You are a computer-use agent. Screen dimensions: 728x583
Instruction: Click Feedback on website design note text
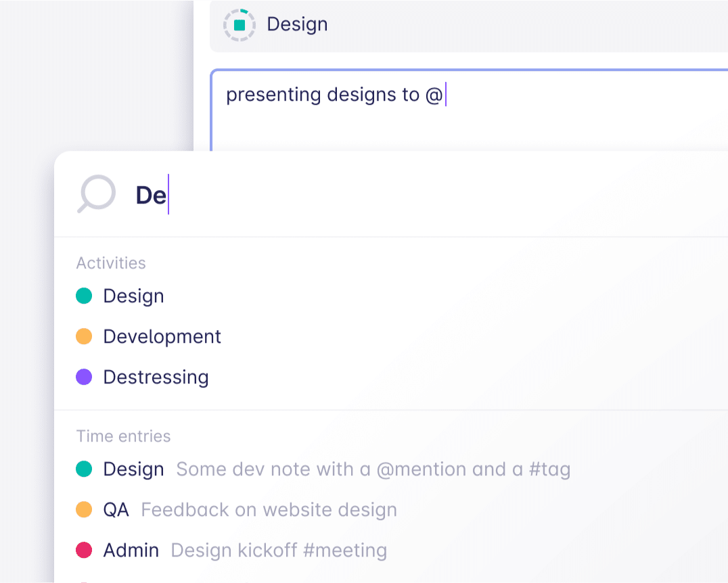tap(269, 510)
